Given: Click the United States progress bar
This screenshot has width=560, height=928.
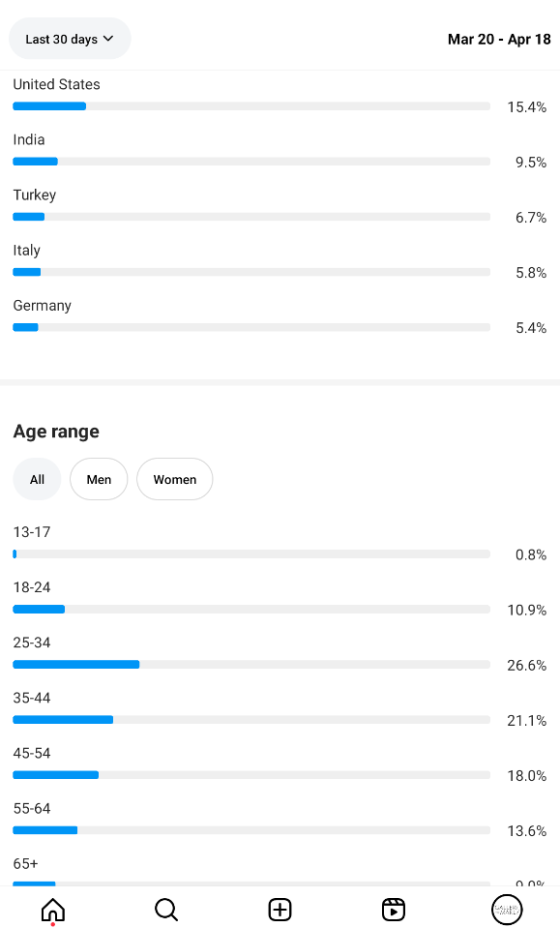Looking at the screenshot, I should (x=251, y=106).
